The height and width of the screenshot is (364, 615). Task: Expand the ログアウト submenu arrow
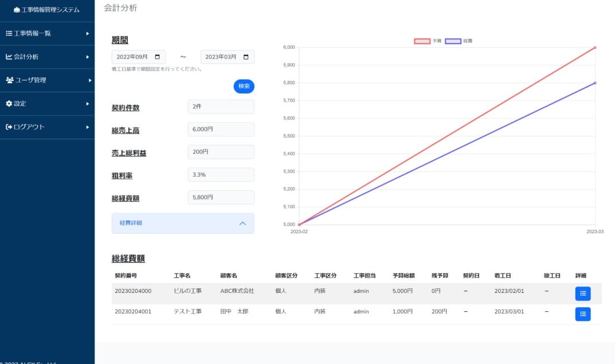[88, 127]
